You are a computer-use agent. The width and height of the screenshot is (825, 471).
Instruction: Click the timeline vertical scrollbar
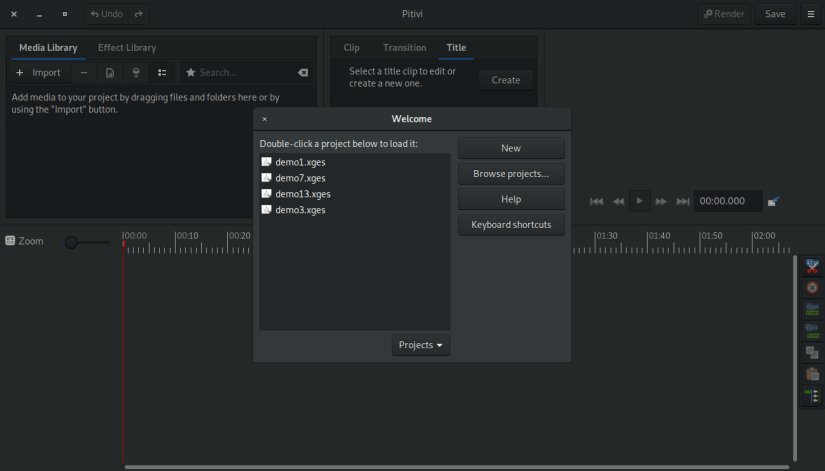(x=794, y=358)
